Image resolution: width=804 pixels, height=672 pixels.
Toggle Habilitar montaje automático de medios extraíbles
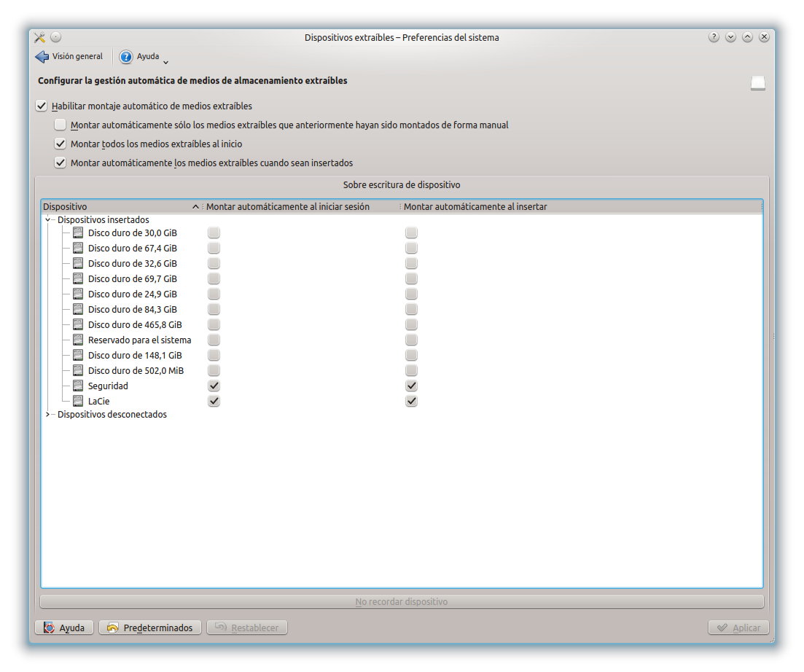pyautogui.click(x=42, y=106)
